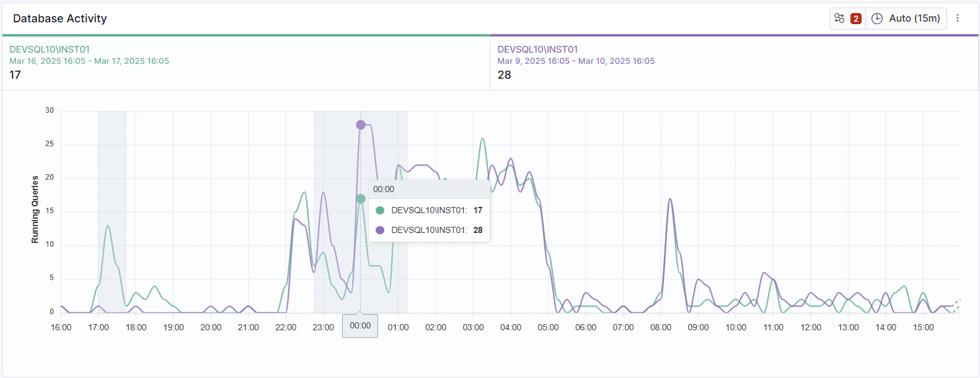Click the Running Queries y-axis title
The image size is (980, 378).
coord(35,209)
